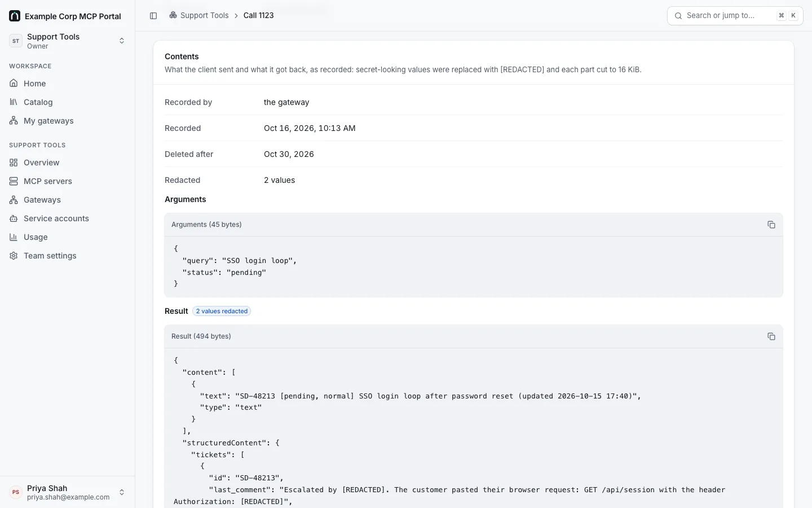
Task: Click the Oct 16, 2026, 10:13 AM value
Action: [310, 128]
